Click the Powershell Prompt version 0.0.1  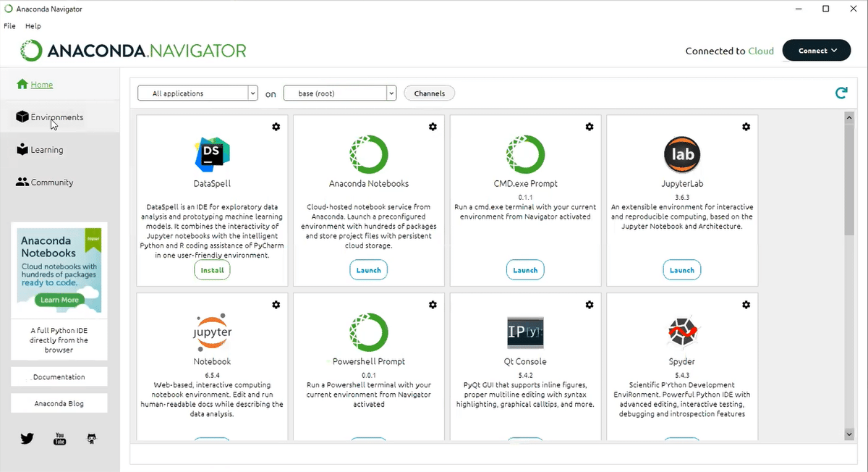369,375
